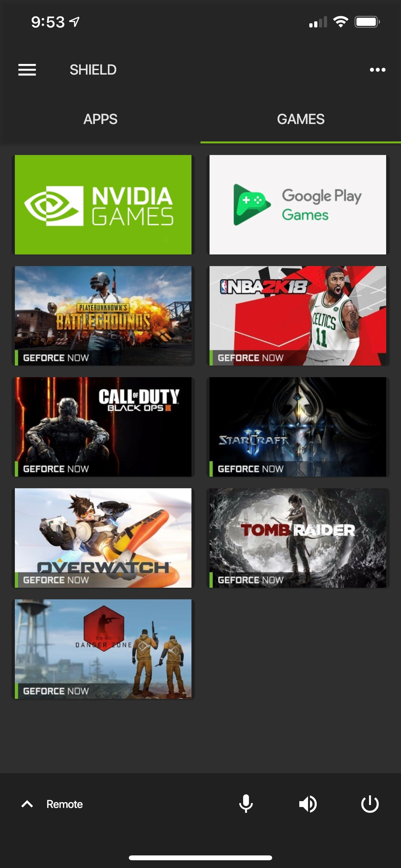The width and height of the screenshot is (401, 868).
Task: Launch PlayerUnknown's Battlegrounds on GeForce Now
Action: (103, 316)
